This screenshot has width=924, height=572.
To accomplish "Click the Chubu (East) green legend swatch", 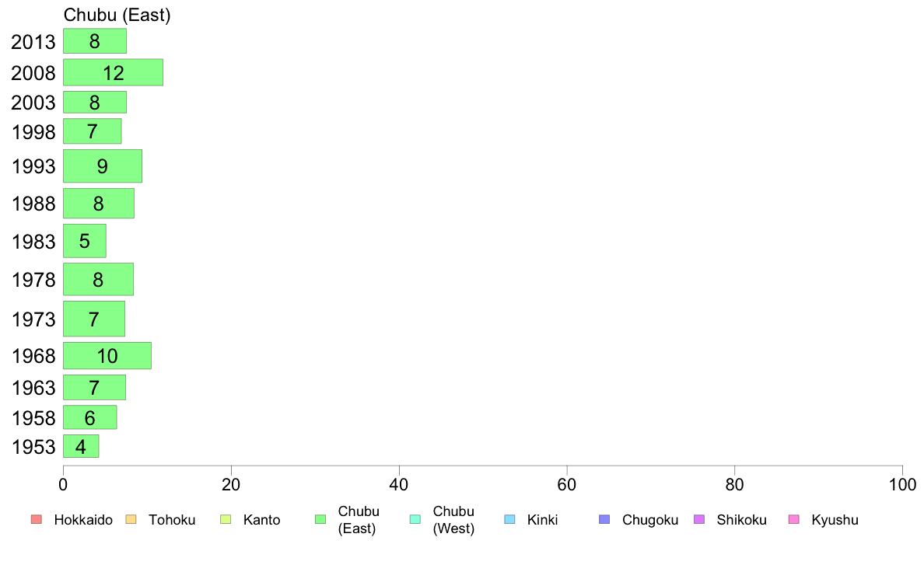I will 320,519.
